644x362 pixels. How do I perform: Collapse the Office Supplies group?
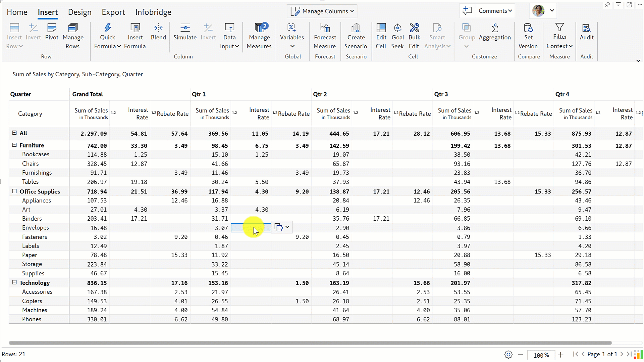tap(14, 191)
